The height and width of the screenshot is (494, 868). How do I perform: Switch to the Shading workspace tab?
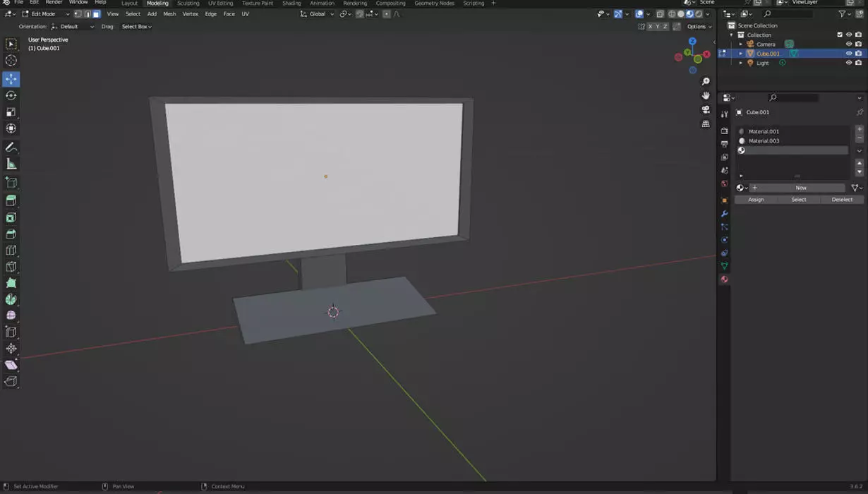291,3
